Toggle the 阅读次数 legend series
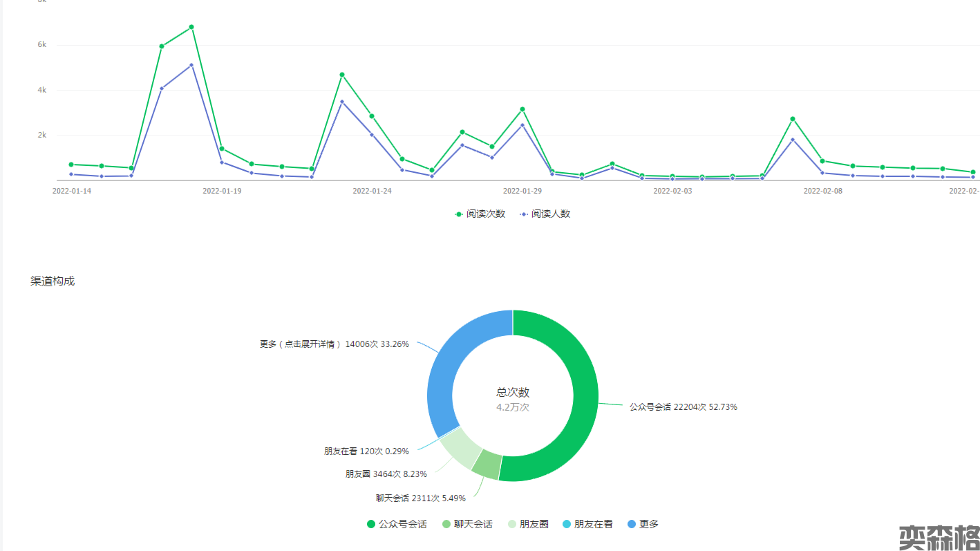 480,214
